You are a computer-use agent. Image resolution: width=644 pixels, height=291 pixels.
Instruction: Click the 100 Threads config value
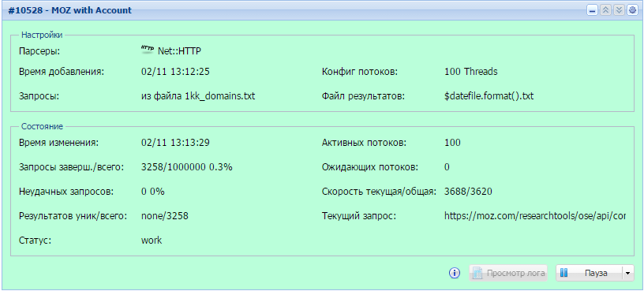tap(470, 72)
